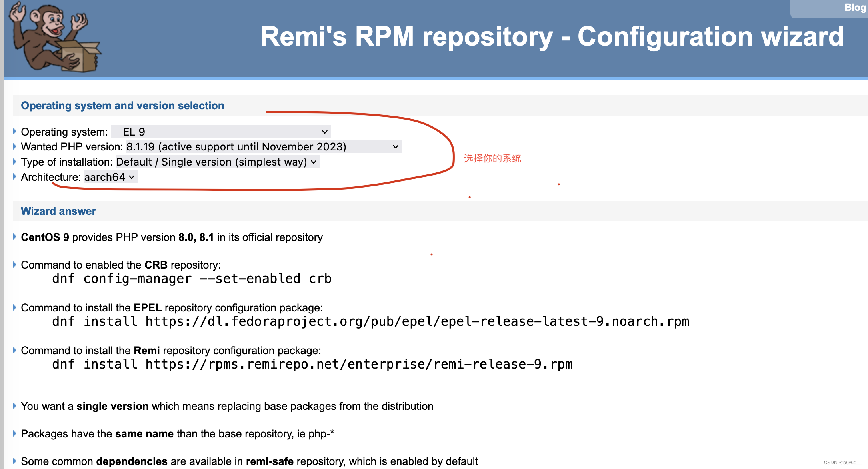Click the 'Command to install the Remi repository' label
868x469 pixels.
coord(171,351)
